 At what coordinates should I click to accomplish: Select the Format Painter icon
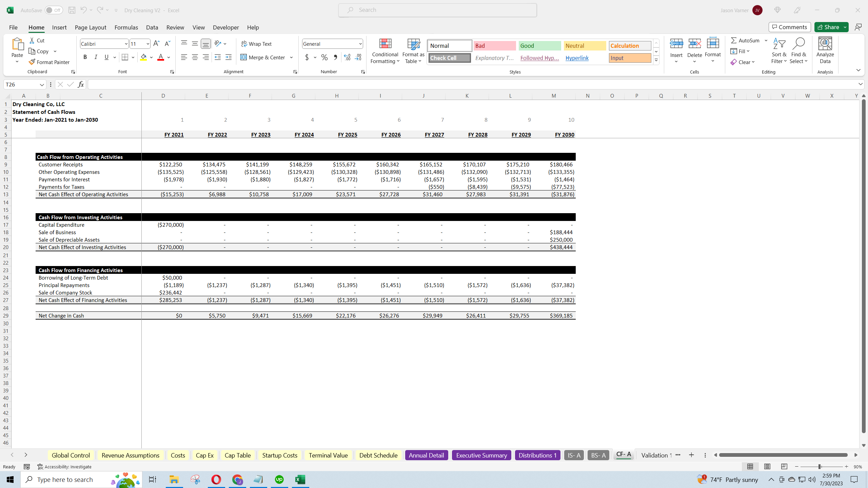click(32, 62)
